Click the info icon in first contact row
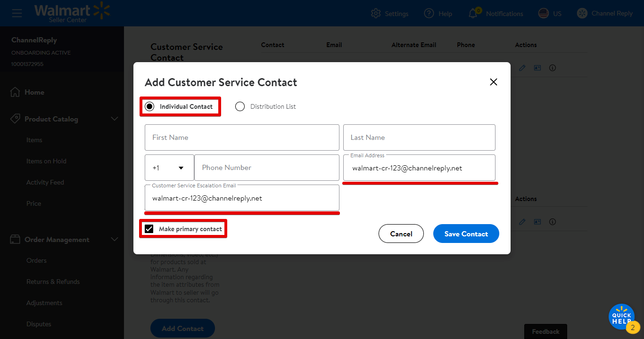The width and height of the screenshot is (644, 339). [553, 68]
